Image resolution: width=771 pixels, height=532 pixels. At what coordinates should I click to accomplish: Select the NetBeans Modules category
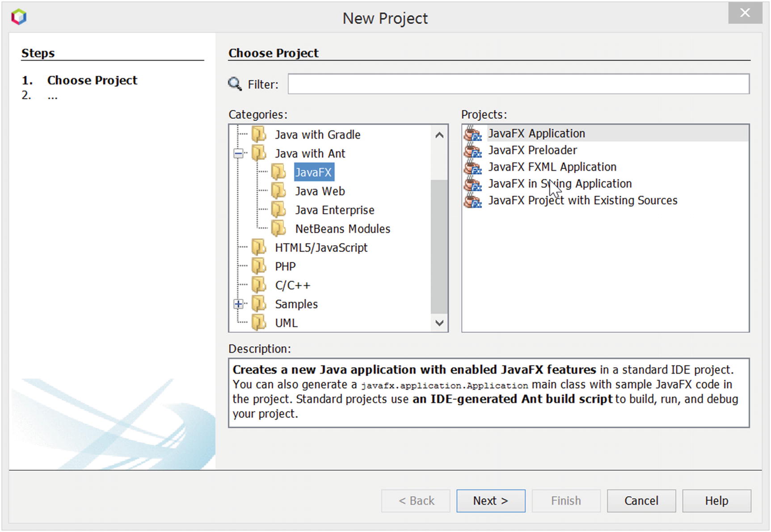click(343, 229)
